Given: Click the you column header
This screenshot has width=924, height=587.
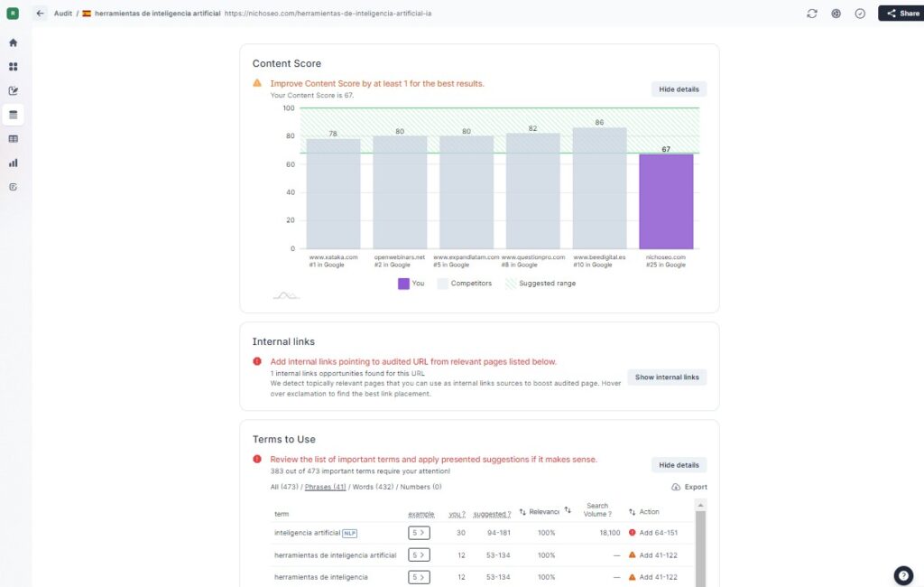Looking at the screenshot, I should click(x=457, y=514).
